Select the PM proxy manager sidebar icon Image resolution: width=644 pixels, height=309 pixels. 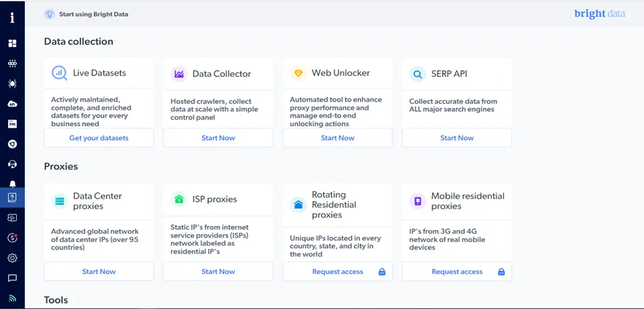[x=12, y=124]
